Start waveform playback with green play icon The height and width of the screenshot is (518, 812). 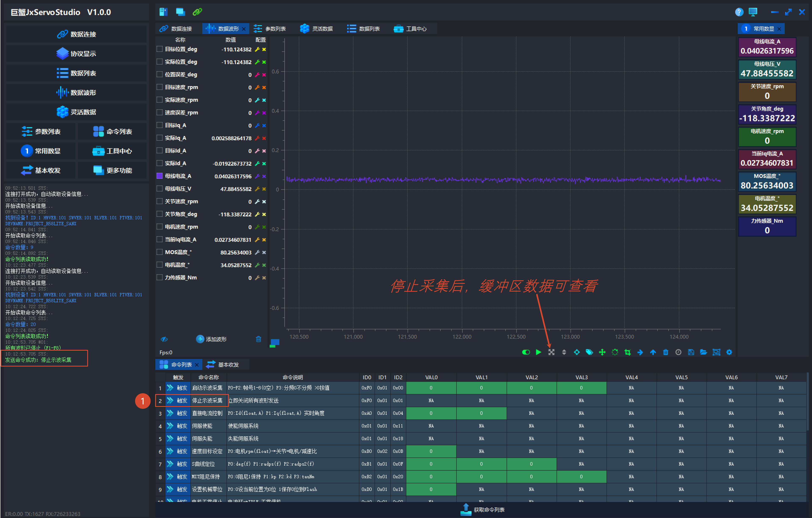(539, 352)
